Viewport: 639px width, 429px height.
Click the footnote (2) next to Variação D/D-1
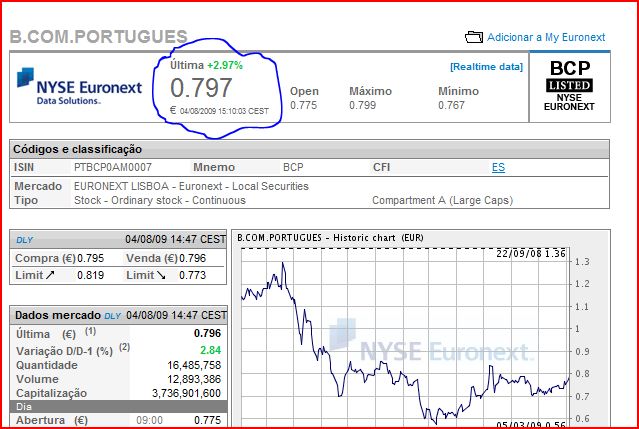coord(124,348)
